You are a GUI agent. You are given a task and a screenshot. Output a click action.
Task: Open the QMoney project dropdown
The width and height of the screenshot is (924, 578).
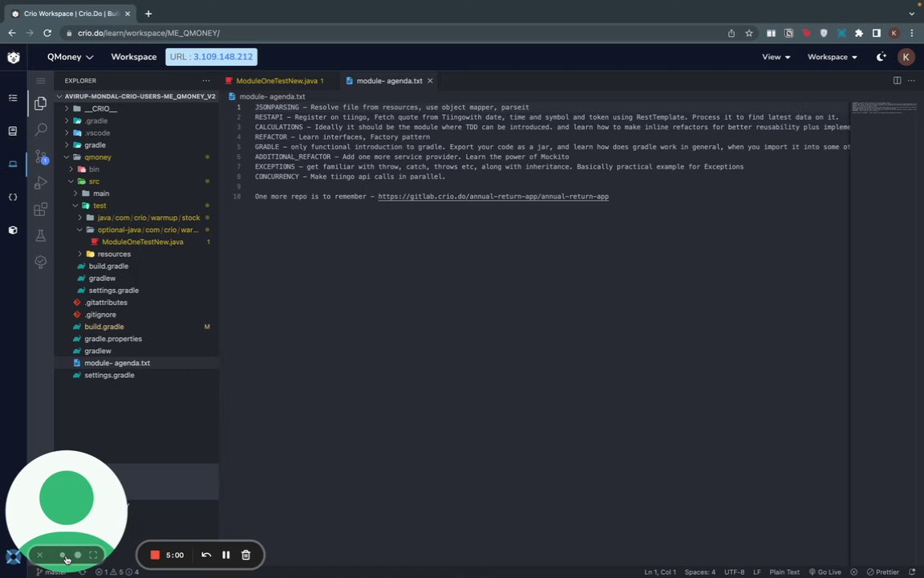point(70,57)
